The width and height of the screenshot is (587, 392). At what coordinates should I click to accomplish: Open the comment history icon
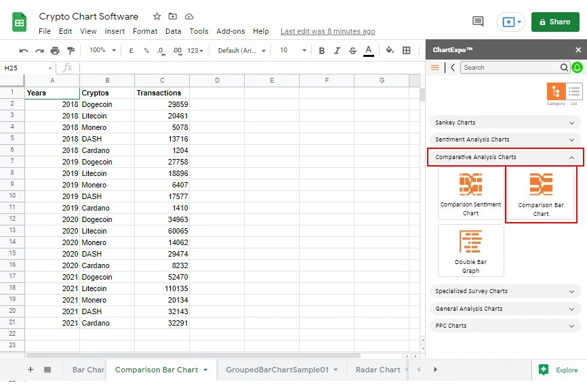pos(478,21)
